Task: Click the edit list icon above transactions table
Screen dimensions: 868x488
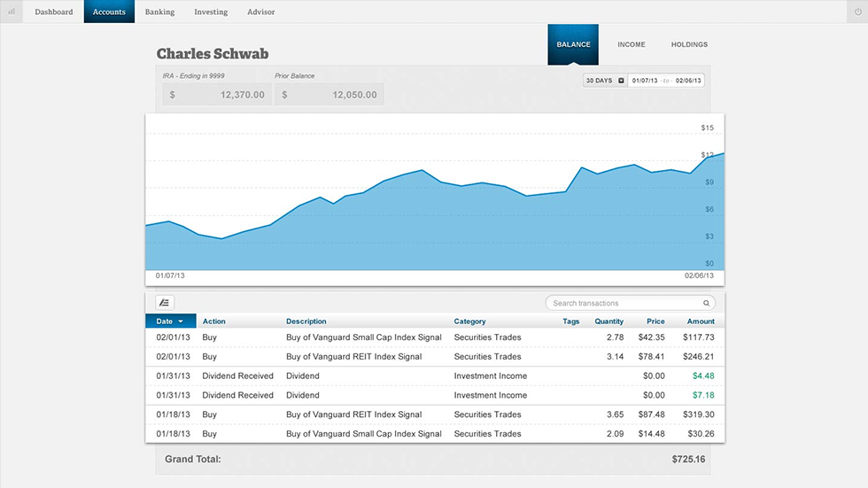Action: (165, 303)
